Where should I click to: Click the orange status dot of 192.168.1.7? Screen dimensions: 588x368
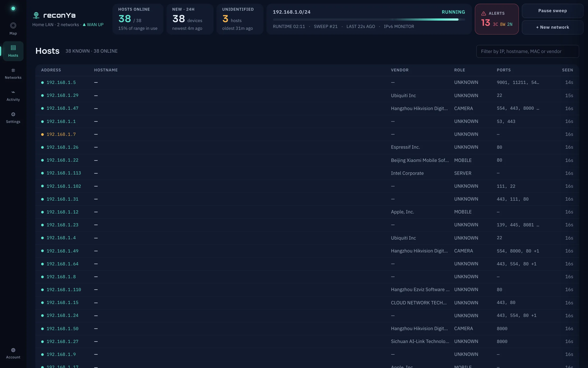coord(42,134)
